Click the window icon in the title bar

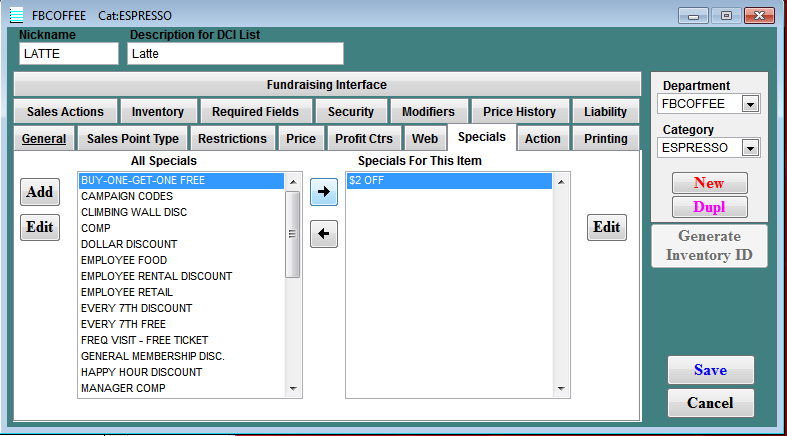[x=17, y=16]
